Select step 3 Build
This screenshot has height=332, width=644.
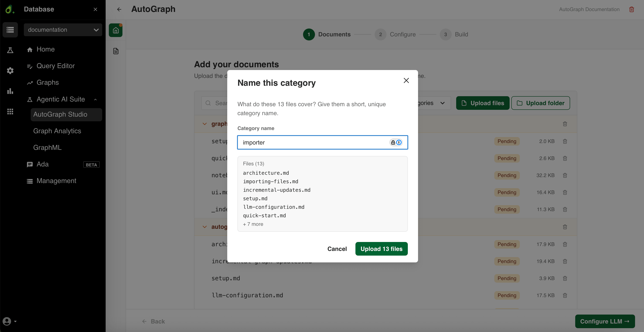[x=454, y=34]
